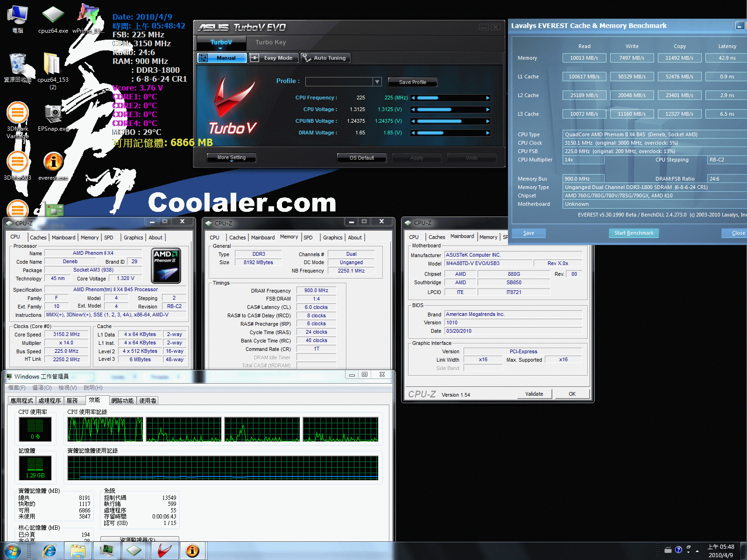Screen dimensions: 747x560
Task: Decrease DRAM Voltage with left arrow
Action: click(x=413, y=133)
